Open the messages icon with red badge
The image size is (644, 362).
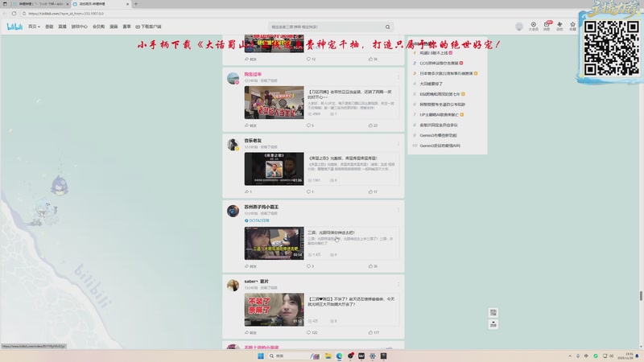(547, 27)
